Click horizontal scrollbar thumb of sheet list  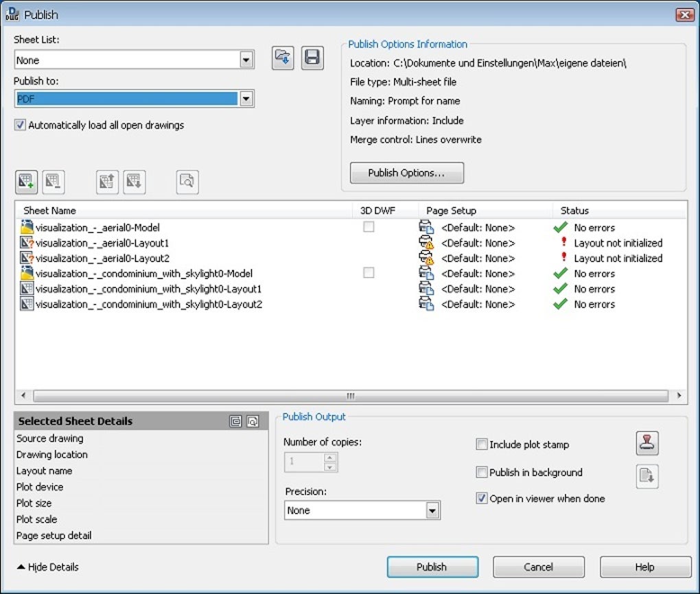351,396
